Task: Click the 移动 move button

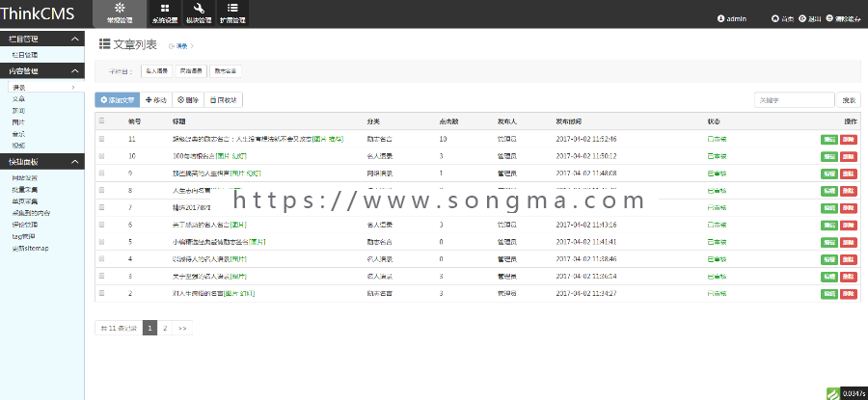Action: [x=156, y=100]
